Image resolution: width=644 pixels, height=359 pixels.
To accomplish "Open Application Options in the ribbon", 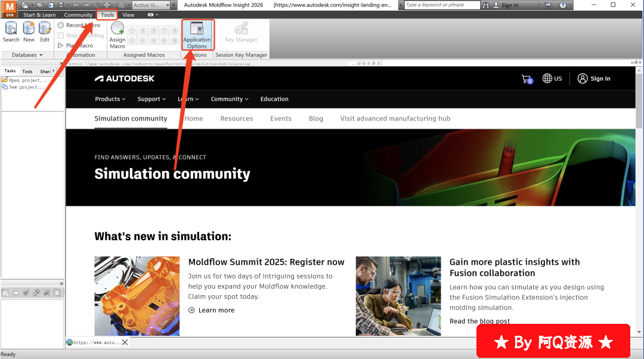I will tap(197, 35).
